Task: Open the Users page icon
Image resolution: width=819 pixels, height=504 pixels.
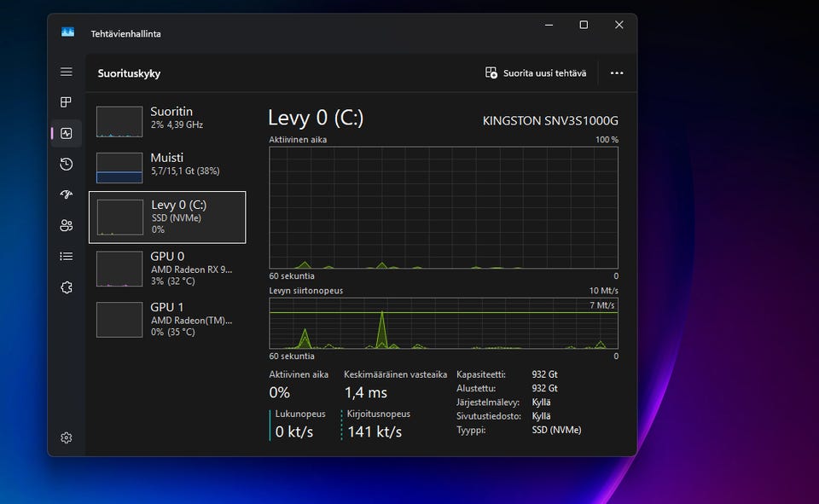Action: tap(67, 226)
